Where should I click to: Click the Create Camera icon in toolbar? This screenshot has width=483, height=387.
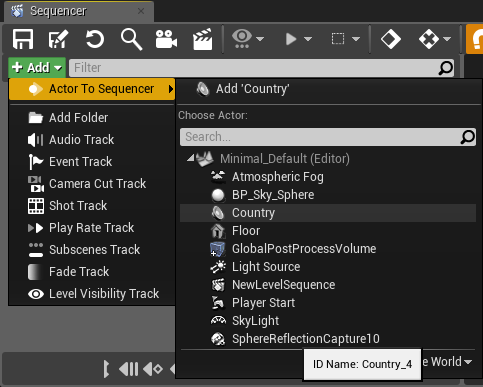[166, 39]
